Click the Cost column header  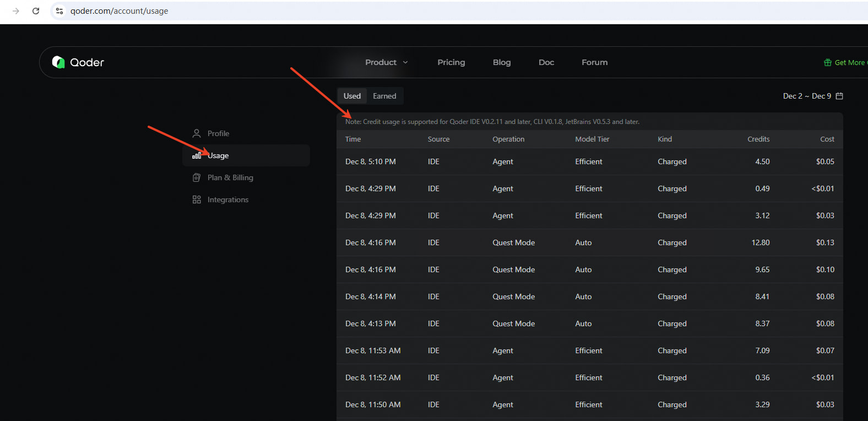point(827,139)
